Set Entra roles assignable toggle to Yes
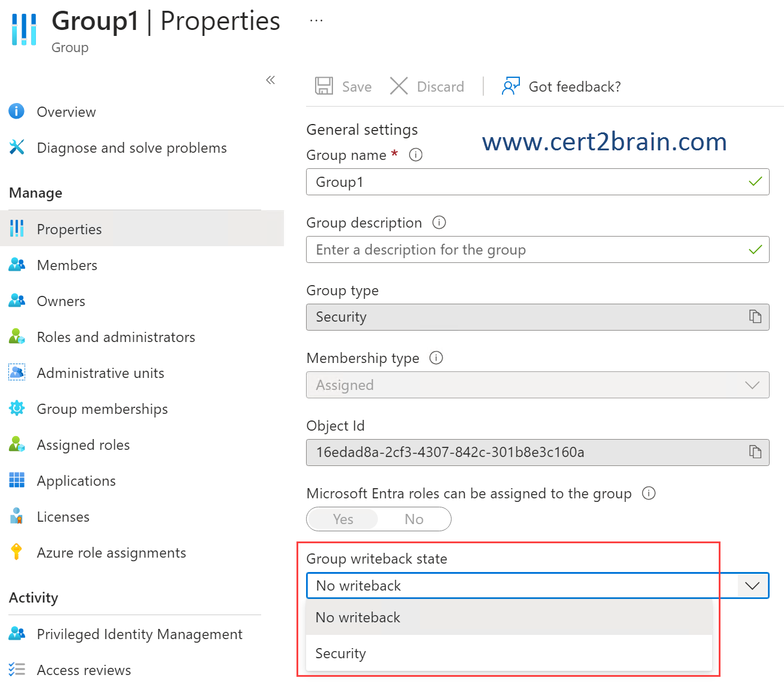Image resolution: width=784 pixels, height=693 pixels. (342, 519)
